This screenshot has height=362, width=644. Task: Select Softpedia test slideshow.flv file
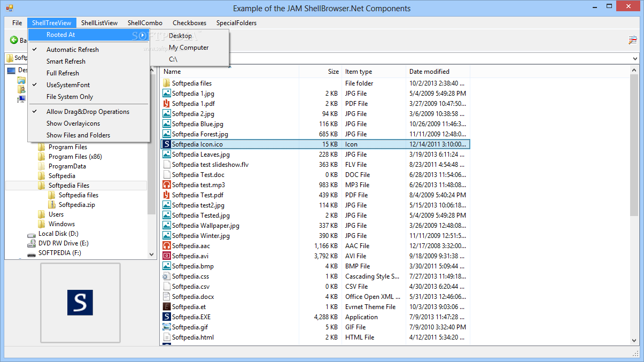pos(210,165)
